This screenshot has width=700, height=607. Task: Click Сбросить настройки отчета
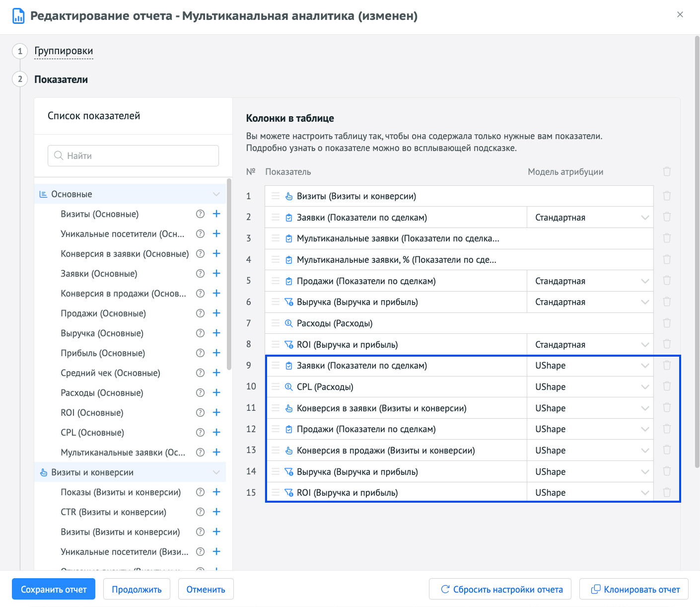coord(500,589)
